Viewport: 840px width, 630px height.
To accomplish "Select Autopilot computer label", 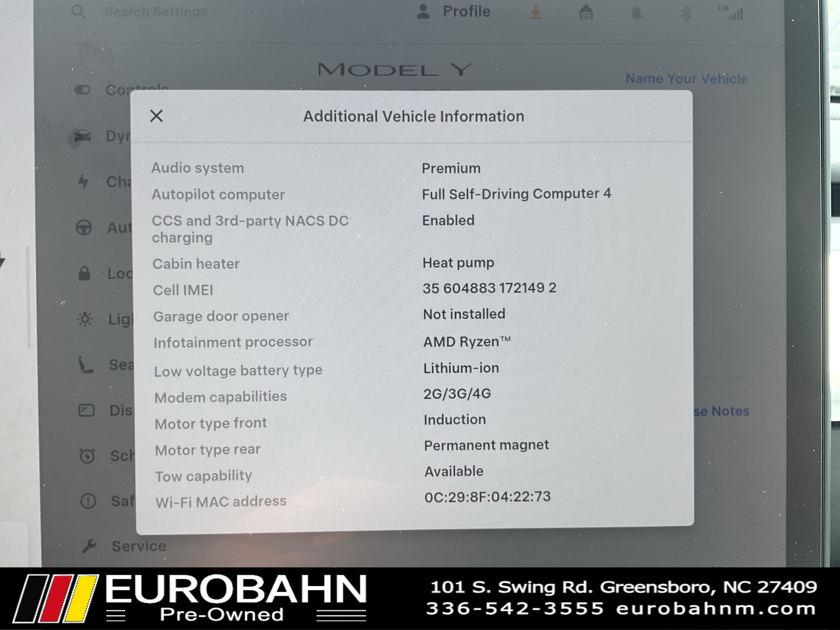I will coord(218,194).
